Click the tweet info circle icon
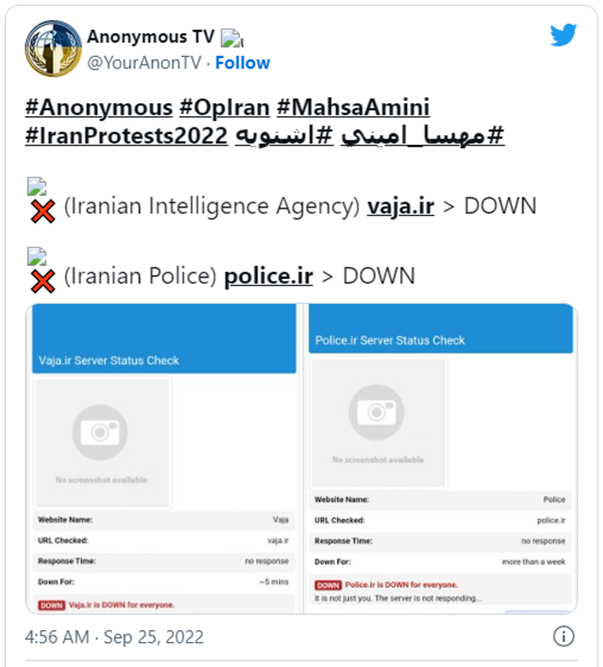603x667 pixels. (x=563, y=636)
